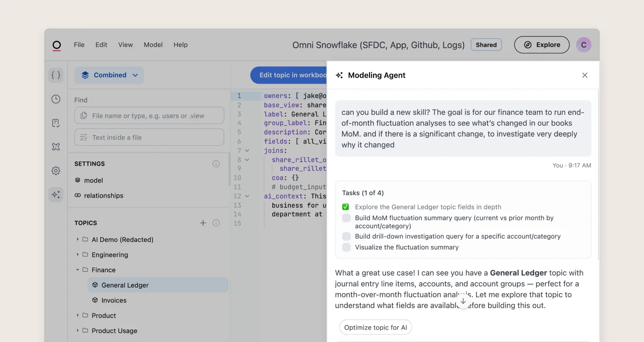The width and height of the screenshot is (644, 342).
Task: Click the plus icon to add a topic
Action: pyautogui.click(x=203, y=223)
